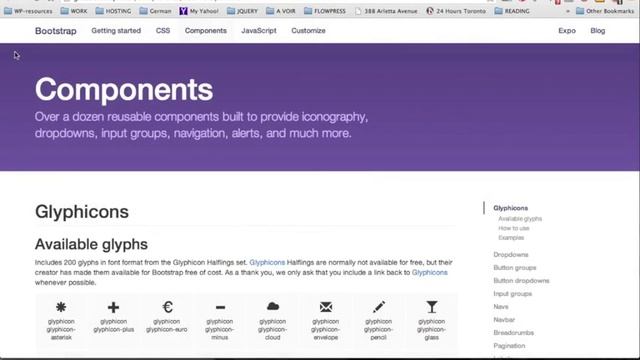Open the FLOWPRESS bookmark folder

325,11
